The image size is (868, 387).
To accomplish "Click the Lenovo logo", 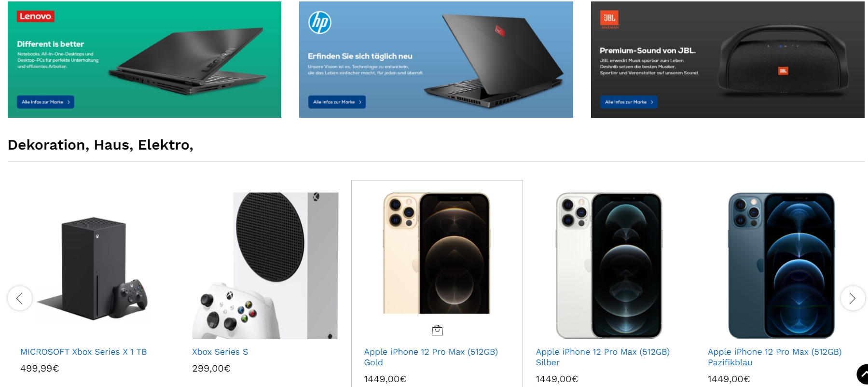I will coord(36,16).
